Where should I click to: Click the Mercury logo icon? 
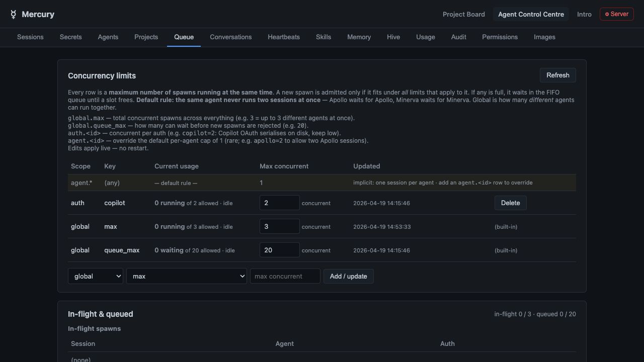coord(13,15)
